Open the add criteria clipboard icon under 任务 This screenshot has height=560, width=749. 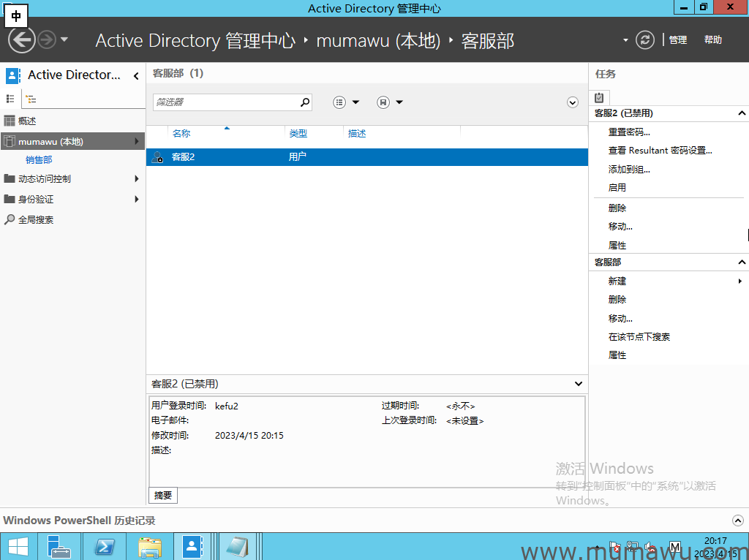[x=598, y=97]
